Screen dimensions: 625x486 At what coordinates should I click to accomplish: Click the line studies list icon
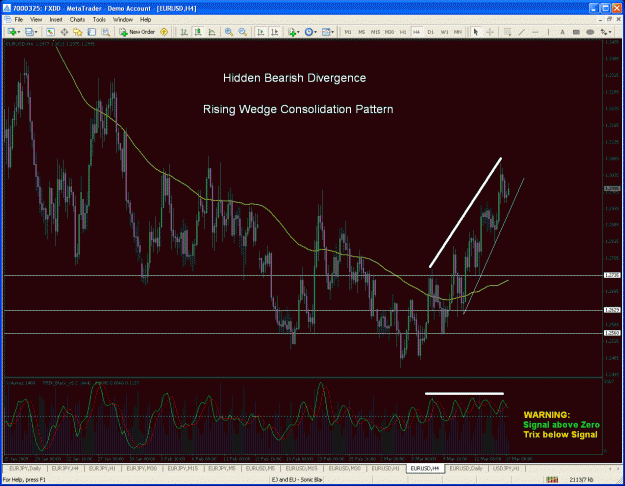[x=508, y=32]
